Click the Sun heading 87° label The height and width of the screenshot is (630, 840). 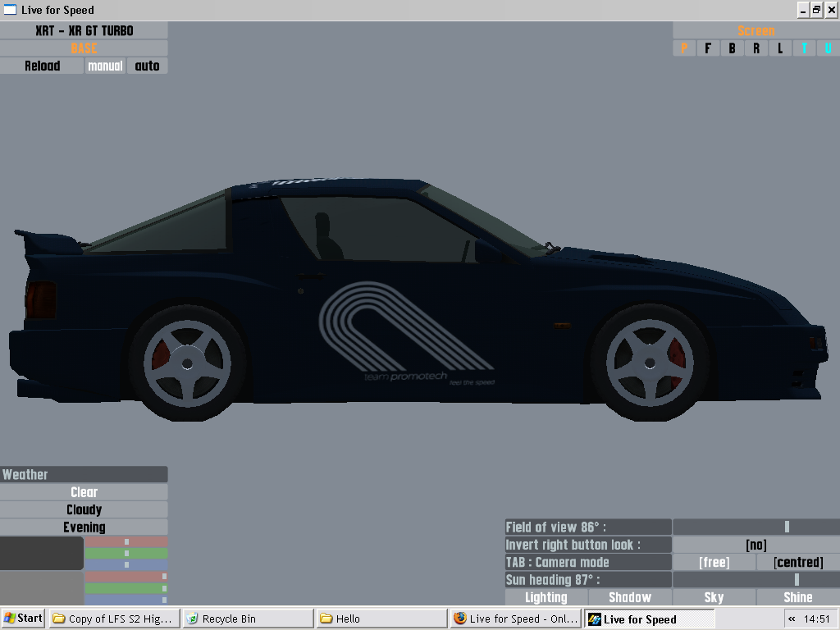pos(588,580)
